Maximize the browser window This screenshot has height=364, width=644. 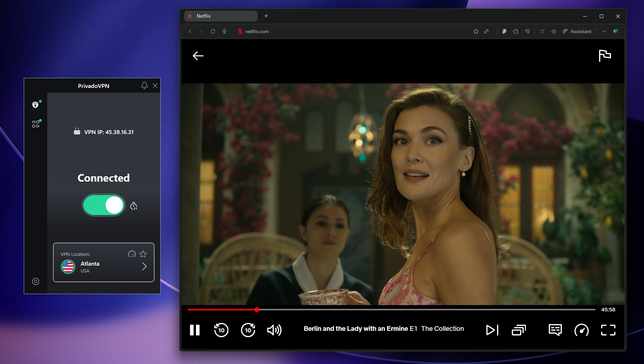601,16
